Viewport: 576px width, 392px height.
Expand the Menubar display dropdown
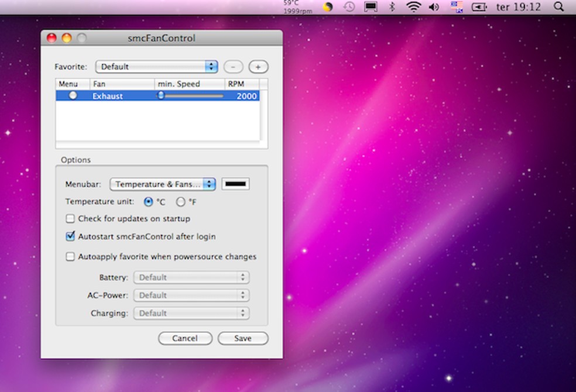tap(163, 184)
